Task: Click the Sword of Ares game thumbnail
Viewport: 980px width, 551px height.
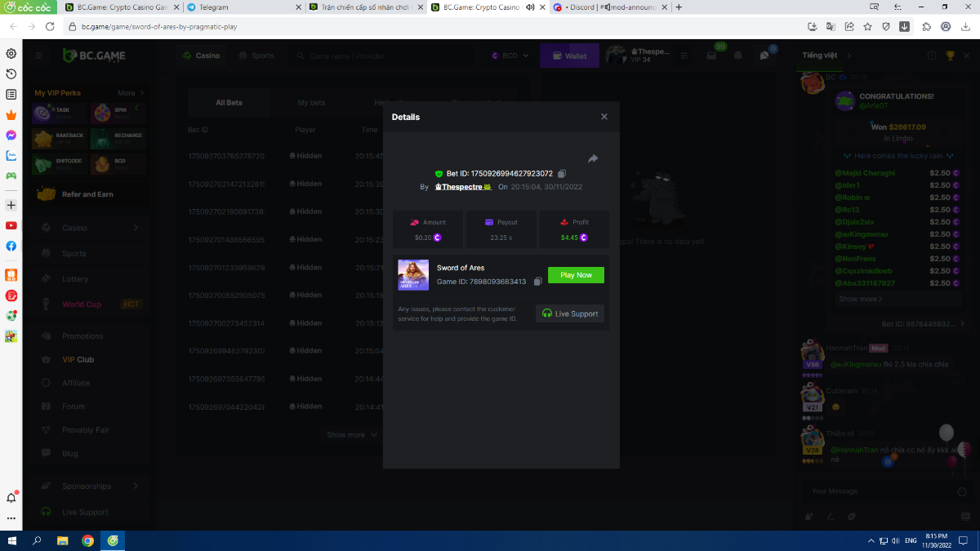Action: 413,275
